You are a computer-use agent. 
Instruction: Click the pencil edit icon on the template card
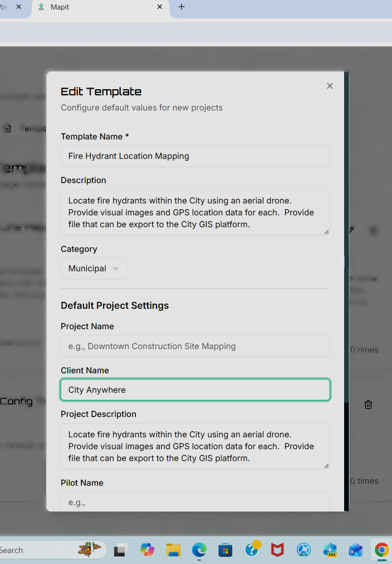(352, 230)
